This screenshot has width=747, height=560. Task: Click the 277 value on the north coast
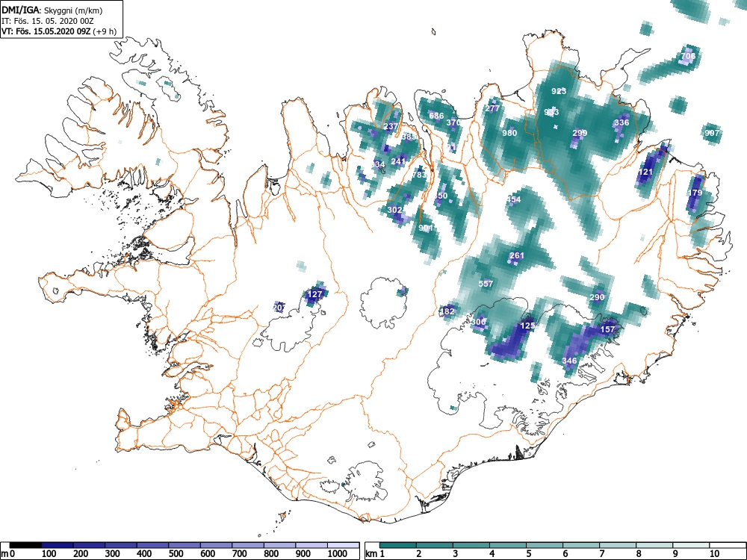tap(492, 108)
